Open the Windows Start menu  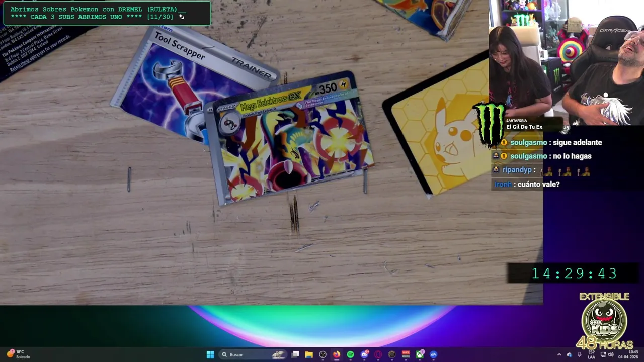[210, 354]
